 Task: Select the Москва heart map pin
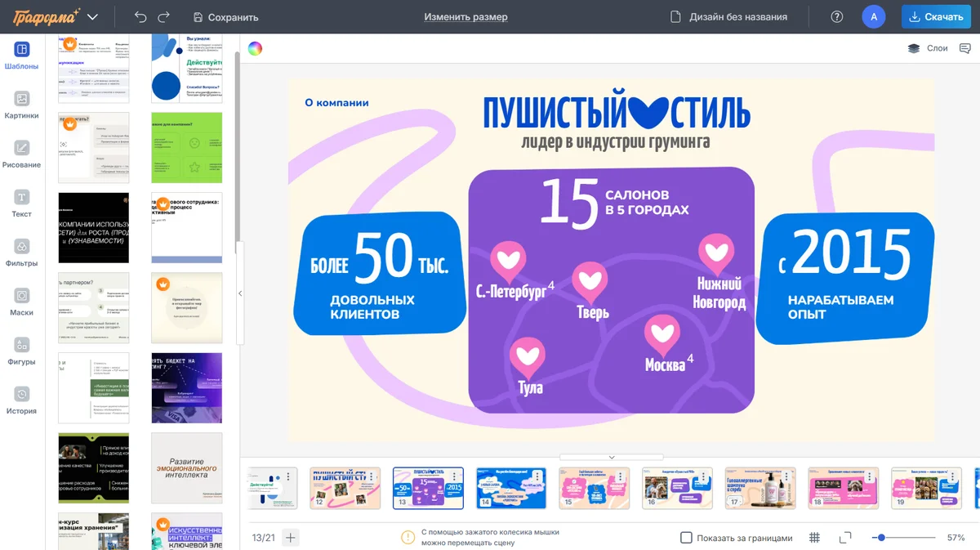point(661,335)
